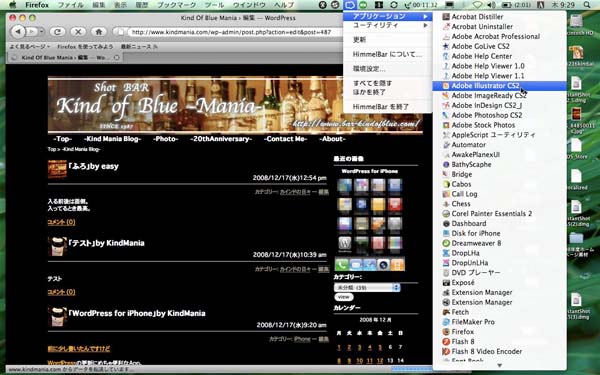Click the Adobe Help Center icon
The height and width of the screenshot is (375, 600).
(446, 56)
